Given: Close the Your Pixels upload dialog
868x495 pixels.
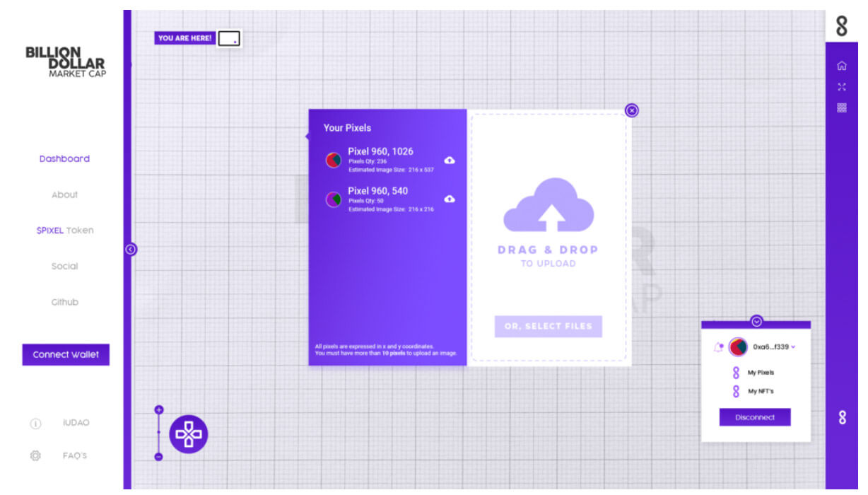Looking at the screenshot, I should click(631, 110).
